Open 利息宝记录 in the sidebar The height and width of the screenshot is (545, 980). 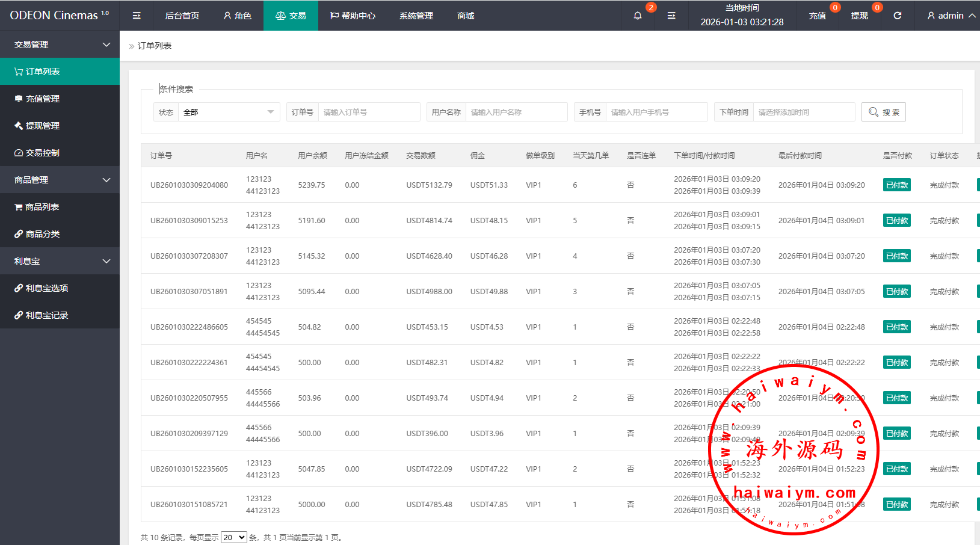click(46, 315)
